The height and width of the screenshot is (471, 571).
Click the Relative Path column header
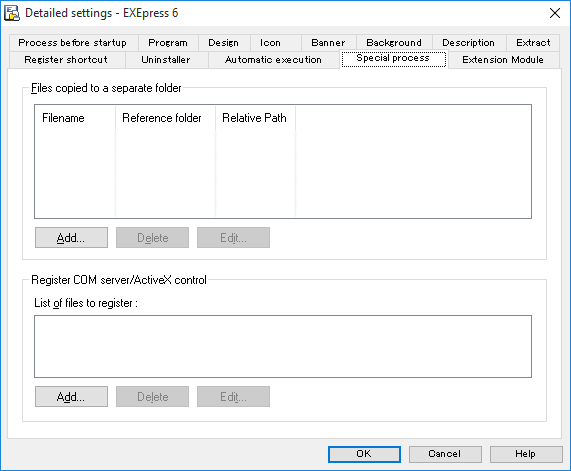[255, 118]
